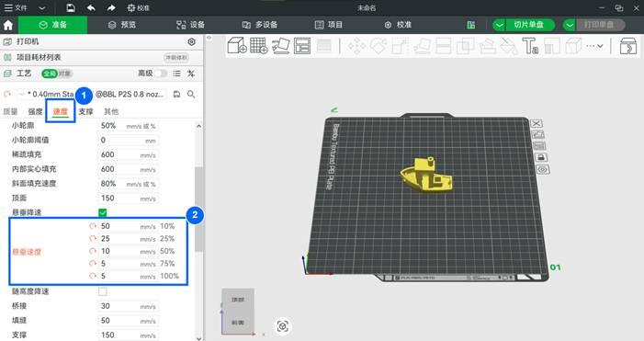Click the save icon in title bar

[x=71, y=7]
